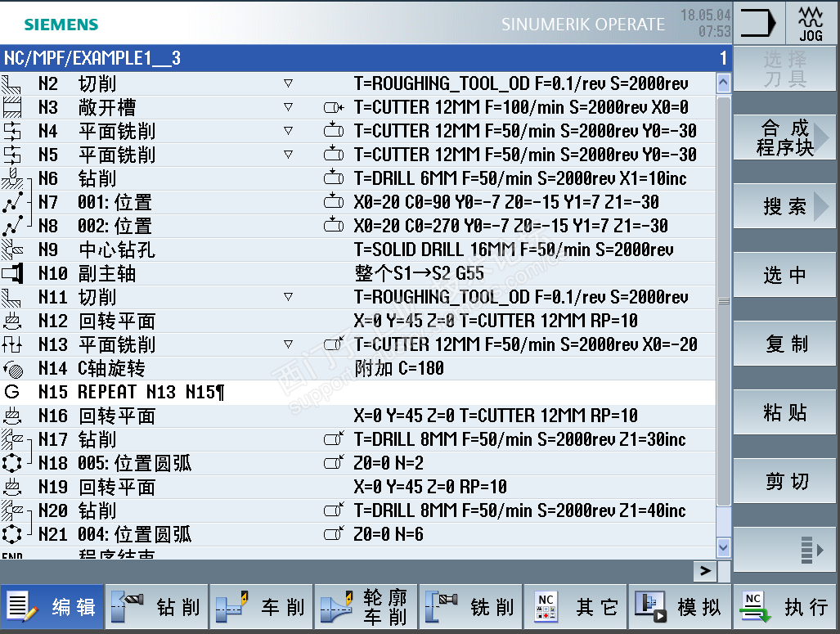Click the machining plane icon in row N3
This screenshot has width=840, height=634.
pos(333,108)
